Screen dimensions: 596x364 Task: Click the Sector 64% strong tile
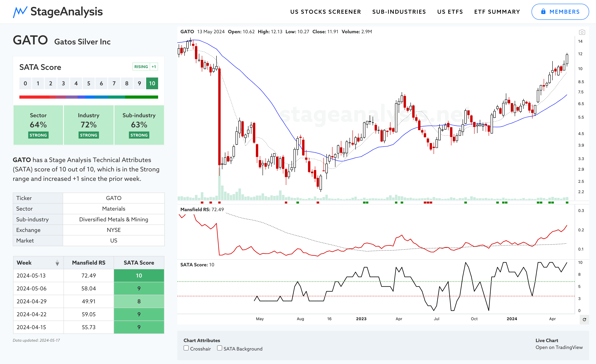[38, 125]
